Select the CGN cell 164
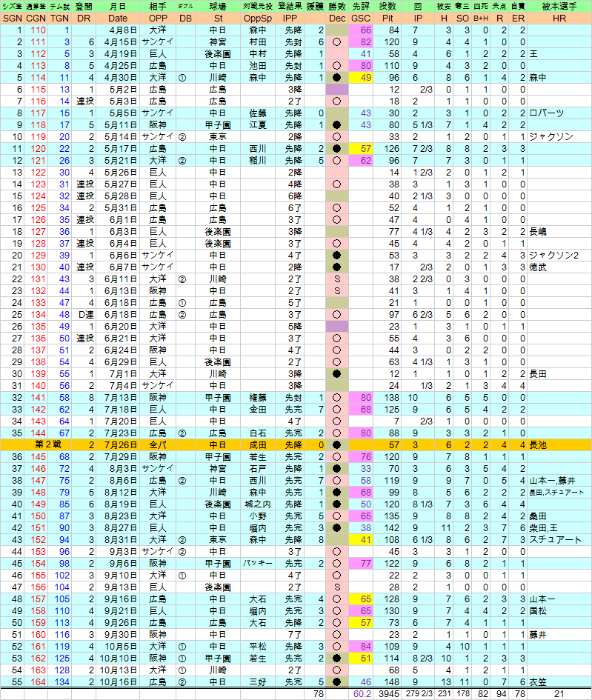592x700 pixels. point(36,681)
